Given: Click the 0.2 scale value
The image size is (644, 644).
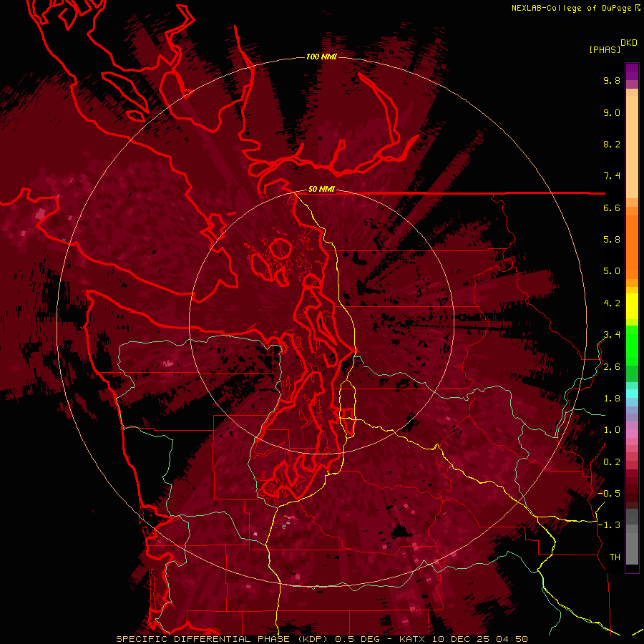Looking at the screenshot, I should pyautogui.click(x=612, y=462).
